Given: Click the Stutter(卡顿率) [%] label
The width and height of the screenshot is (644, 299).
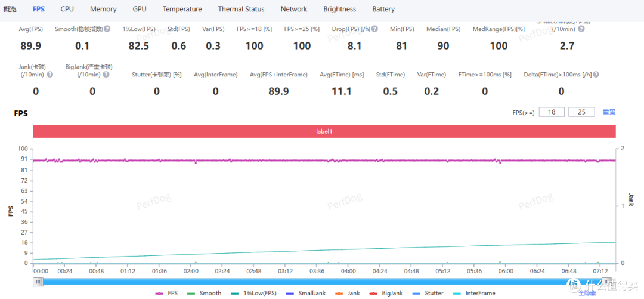Looking at the screenshot, I should point(157,75).
